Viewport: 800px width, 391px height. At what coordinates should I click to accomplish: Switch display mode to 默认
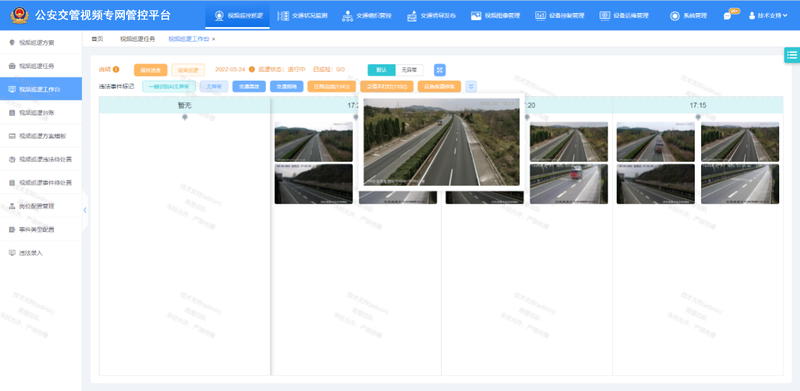(x=381, y=70)
